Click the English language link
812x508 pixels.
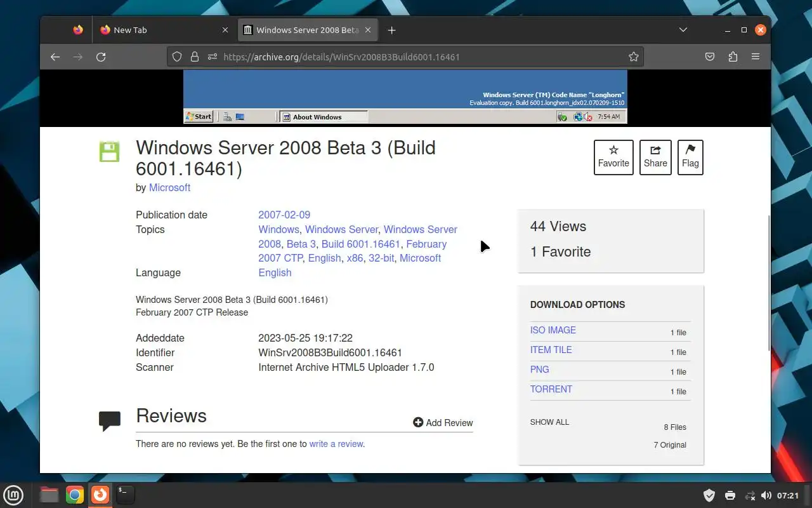[275, 272]
